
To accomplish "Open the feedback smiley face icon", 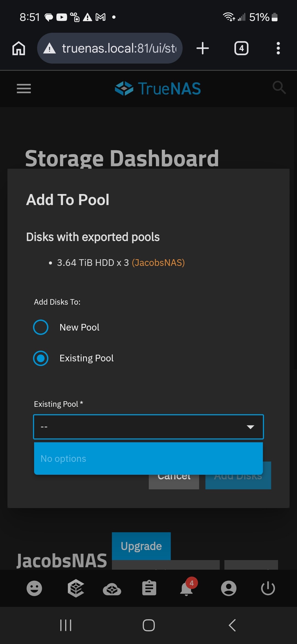I will coord(34,588).
